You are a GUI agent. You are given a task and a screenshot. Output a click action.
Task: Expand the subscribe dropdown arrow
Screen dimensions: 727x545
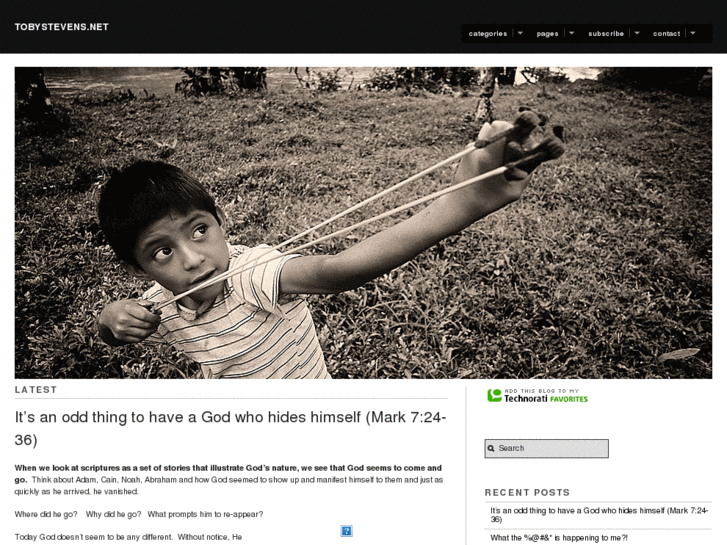pos(637,33)
